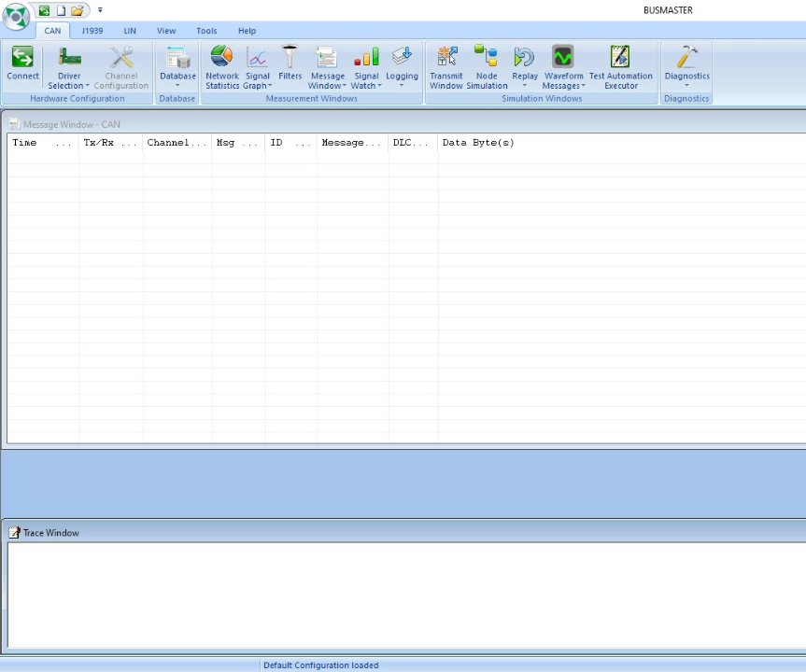This screenshot has height=672, width=806.
Task: Open the Test Automation Executor
Action: 621,67
